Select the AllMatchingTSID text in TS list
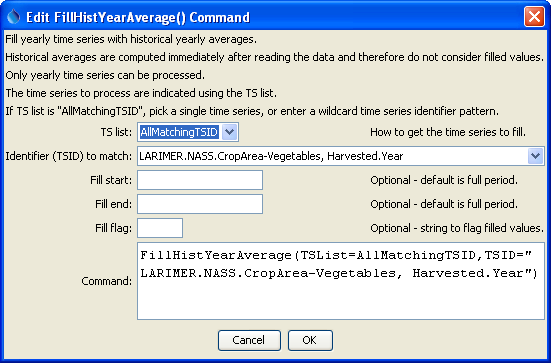Screen dimensions: 551x363 pos(179,132)
